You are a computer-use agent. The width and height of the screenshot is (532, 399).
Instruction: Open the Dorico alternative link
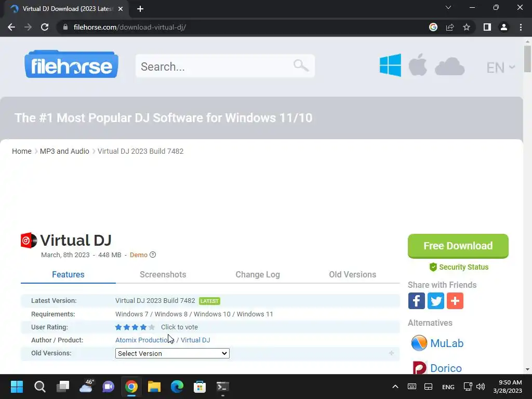click(x=446, y=368)
